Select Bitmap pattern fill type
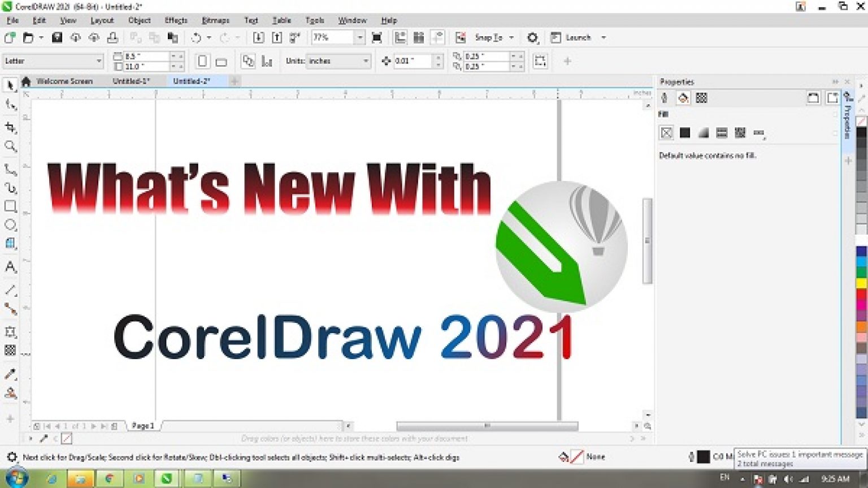This screenshot has width=868, height=488. pyautogui.click(x=740, y=133)
